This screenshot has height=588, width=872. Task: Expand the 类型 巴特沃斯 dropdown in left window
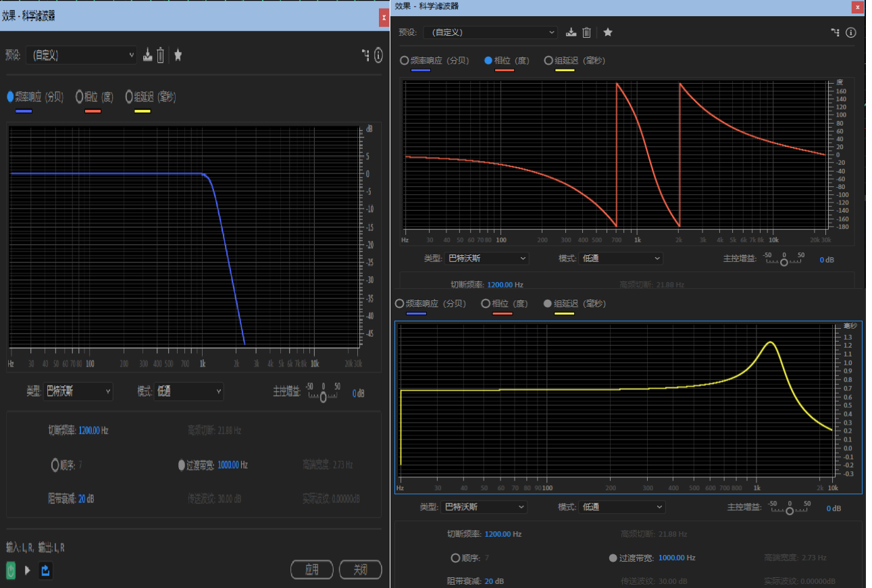[78, 392]
